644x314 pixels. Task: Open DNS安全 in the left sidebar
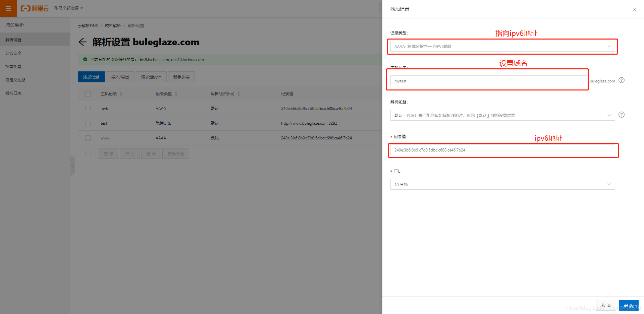pos(13,53)
